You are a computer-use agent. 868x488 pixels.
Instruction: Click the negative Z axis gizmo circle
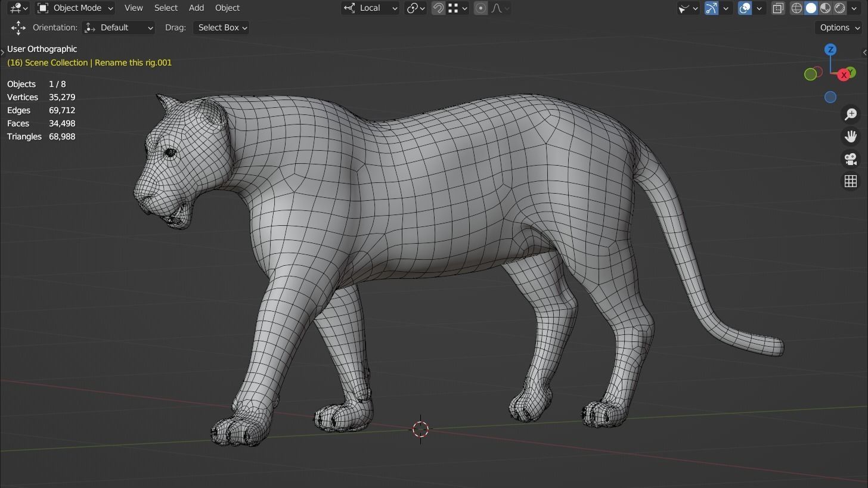click(830, 97)
